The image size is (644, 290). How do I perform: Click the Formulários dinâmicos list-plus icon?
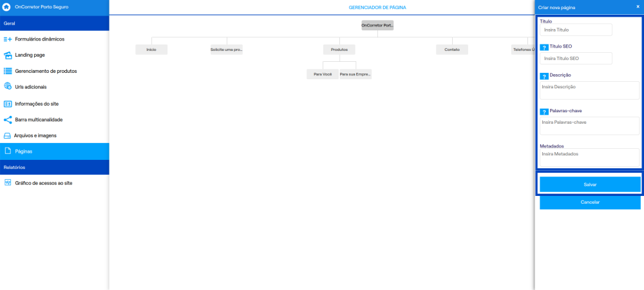[7, 39]
